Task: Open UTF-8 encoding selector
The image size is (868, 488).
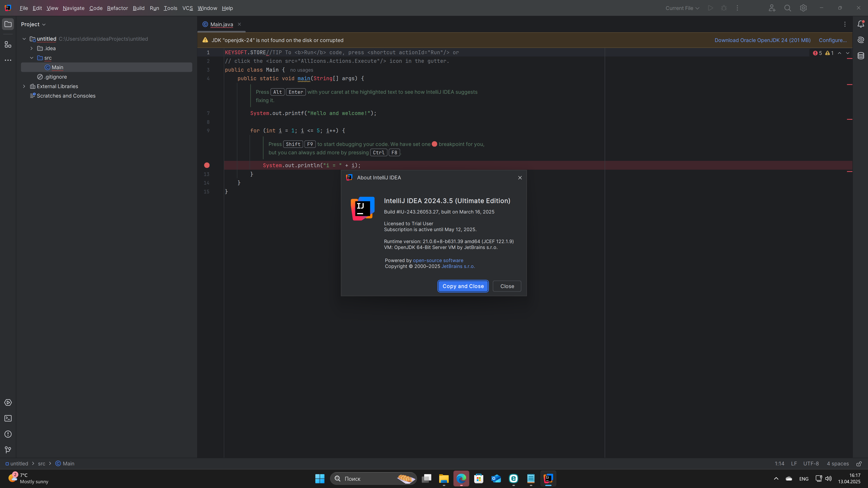Action: (x=811, y=464)
